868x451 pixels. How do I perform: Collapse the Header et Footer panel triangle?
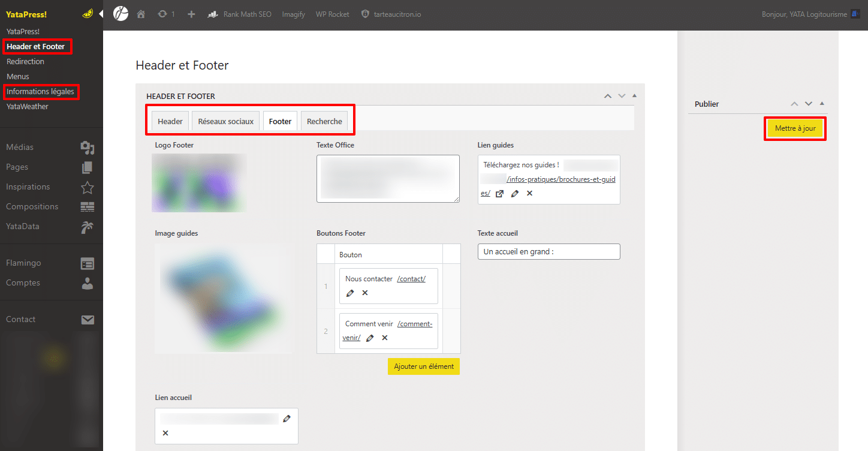pyautogui.click(x=634, y=96)
